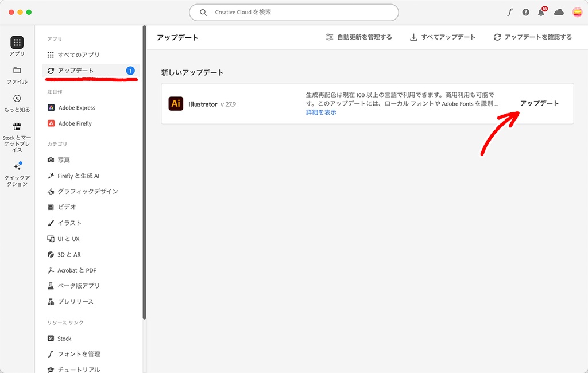Screen dimensions: 588x373
Task: Check cloud sync status icon
Action: (559, 13)
